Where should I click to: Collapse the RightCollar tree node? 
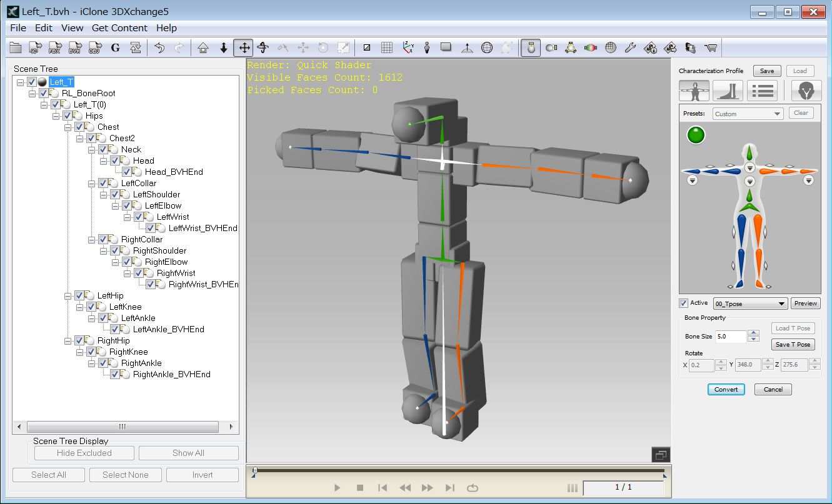(x=92, y=239)
